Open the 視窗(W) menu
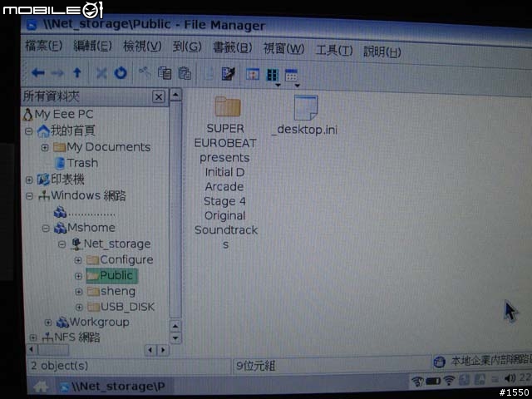Screen dimensions: 532x399 tap(284, 49)
